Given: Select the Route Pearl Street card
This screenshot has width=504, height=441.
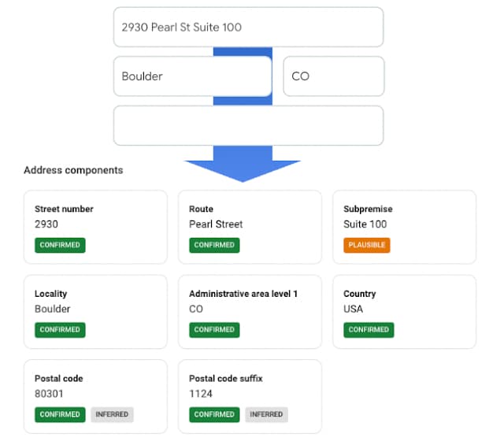Looking at the screenshot, I should [x=250, y=228].
